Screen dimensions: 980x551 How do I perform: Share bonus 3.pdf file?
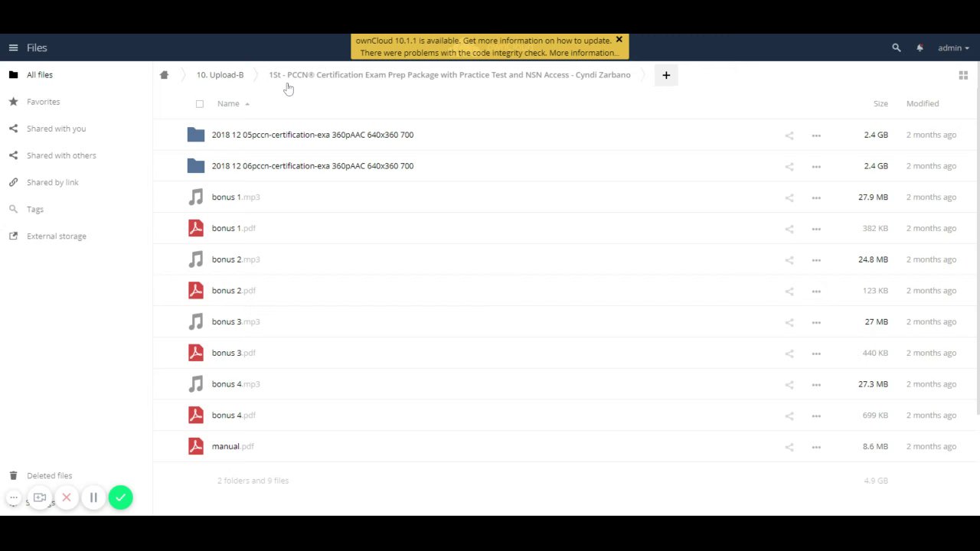pyautogui.click(x=789, y=354)
